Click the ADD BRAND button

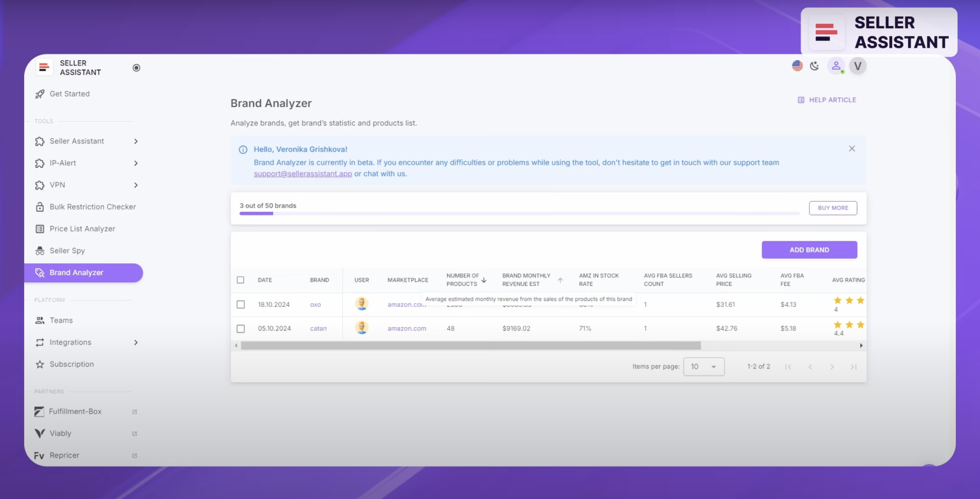tap(809, 250)
